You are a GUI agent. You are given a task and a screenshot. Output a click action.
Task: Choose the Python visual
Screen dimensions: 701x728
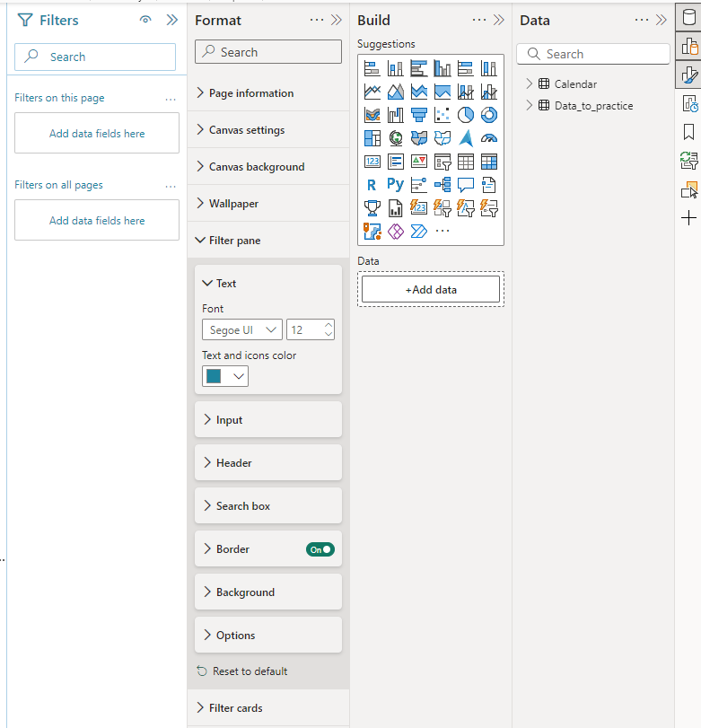tap(396, 185)
